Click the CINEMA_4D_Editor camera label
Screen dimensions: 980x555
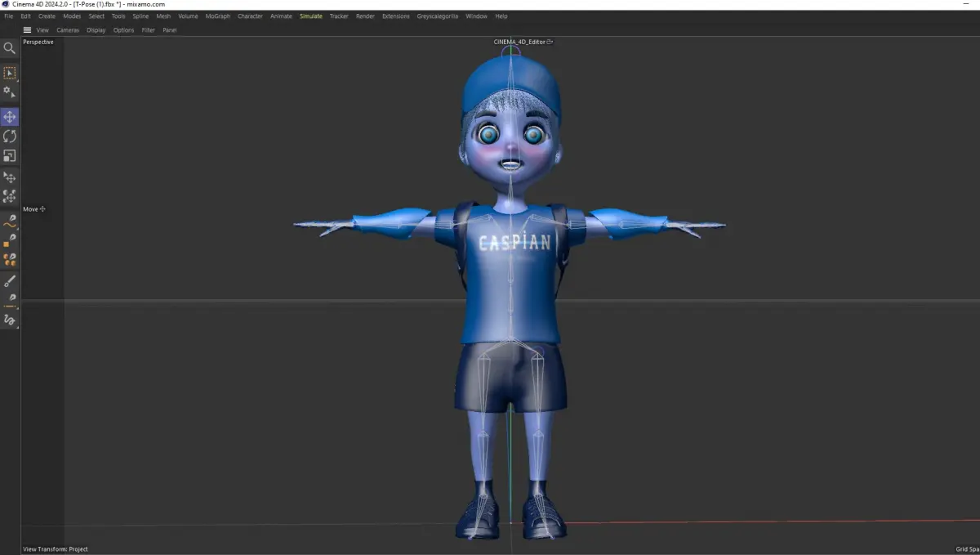[x=519, y=42]
